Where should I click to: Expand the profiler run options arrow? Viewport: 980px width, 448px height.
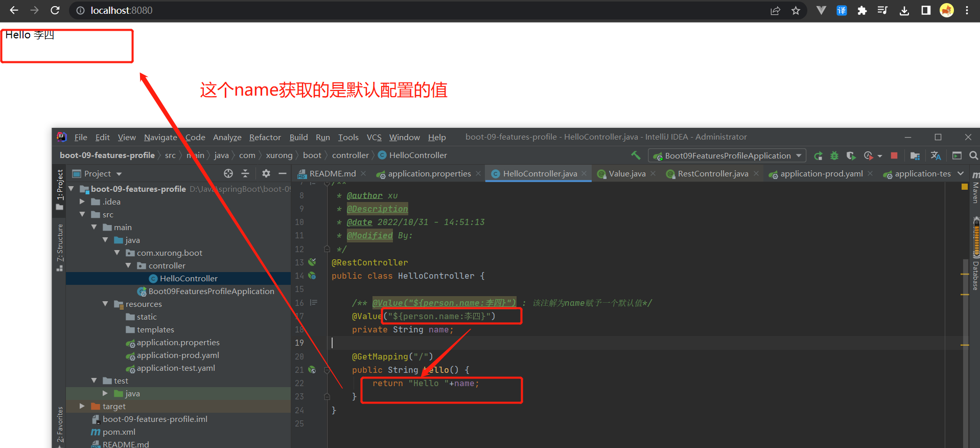(x=880, y=156)
